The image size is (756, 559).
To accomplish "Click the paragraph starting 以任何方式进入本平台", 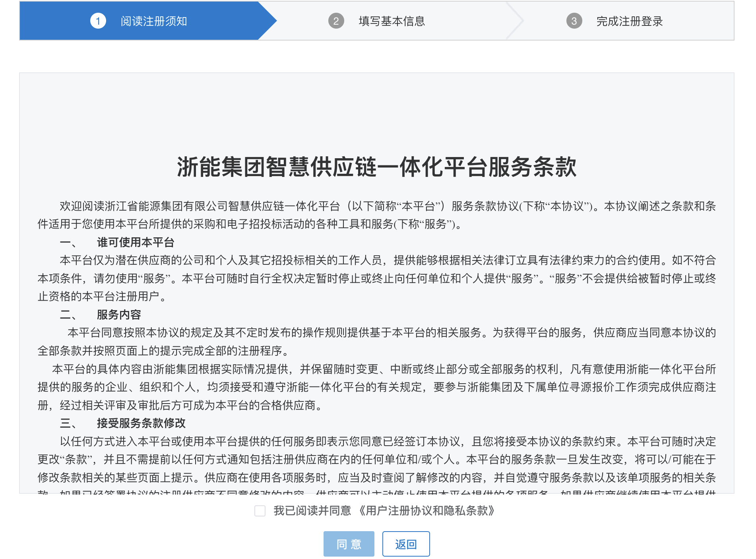I will 377,465.
